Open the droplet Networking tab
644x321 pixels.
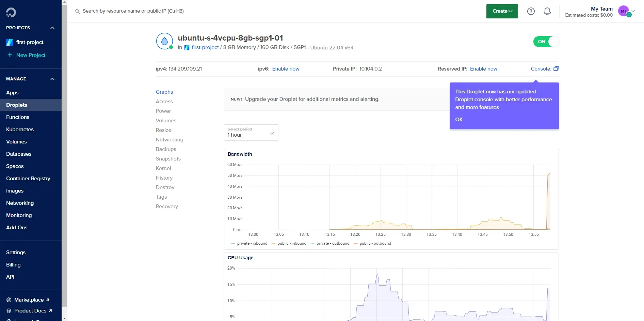coord(170,140)
